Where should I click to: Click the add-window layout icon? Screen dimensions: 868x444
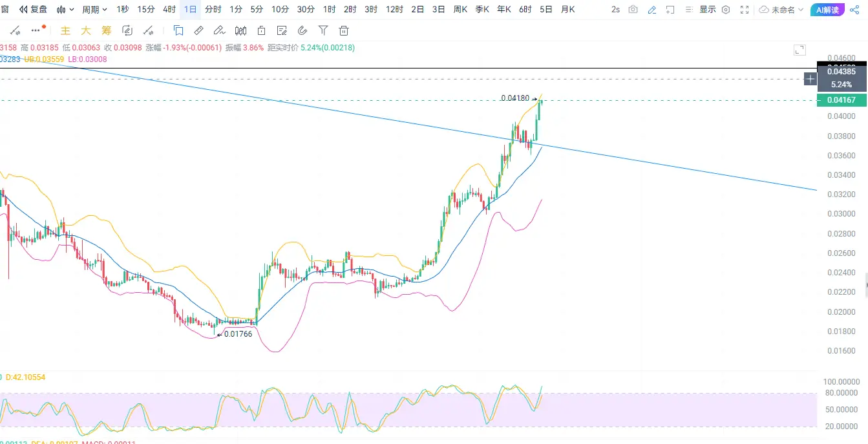(x=670, y=10)
